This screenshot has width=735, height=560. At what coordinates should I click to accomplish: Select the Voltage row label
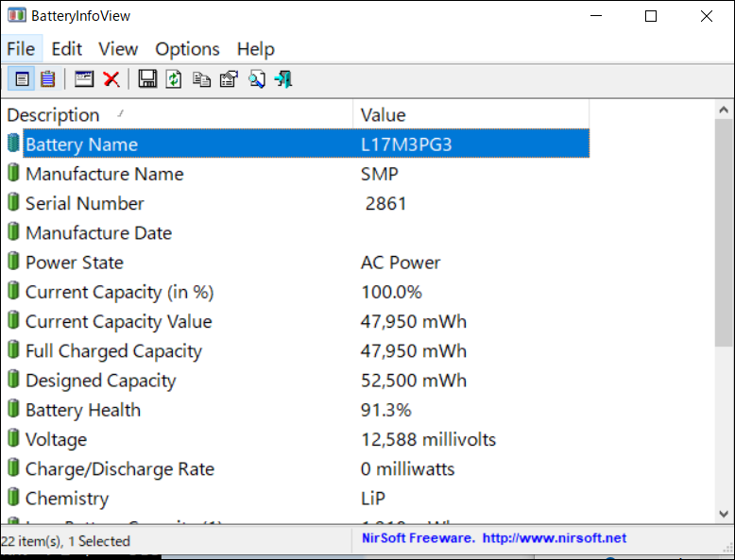coord(57,439)
